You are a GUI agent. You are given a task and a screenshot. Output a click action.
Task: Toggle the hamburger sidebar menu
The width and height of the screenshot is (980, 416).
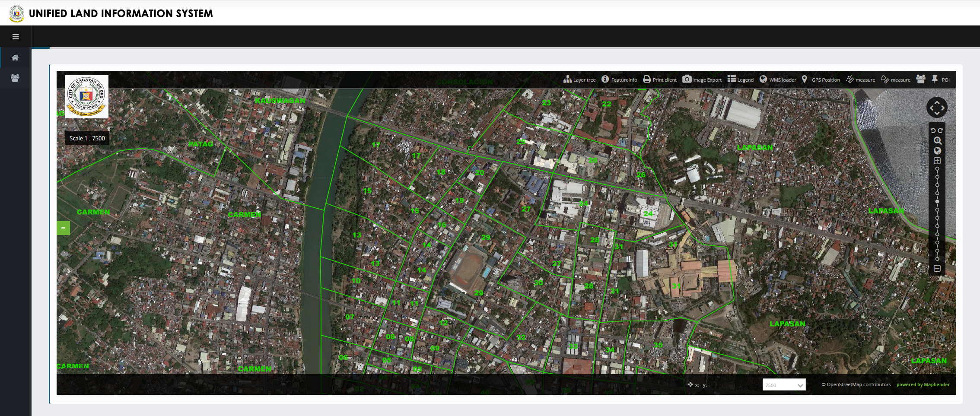pos(16,37)
